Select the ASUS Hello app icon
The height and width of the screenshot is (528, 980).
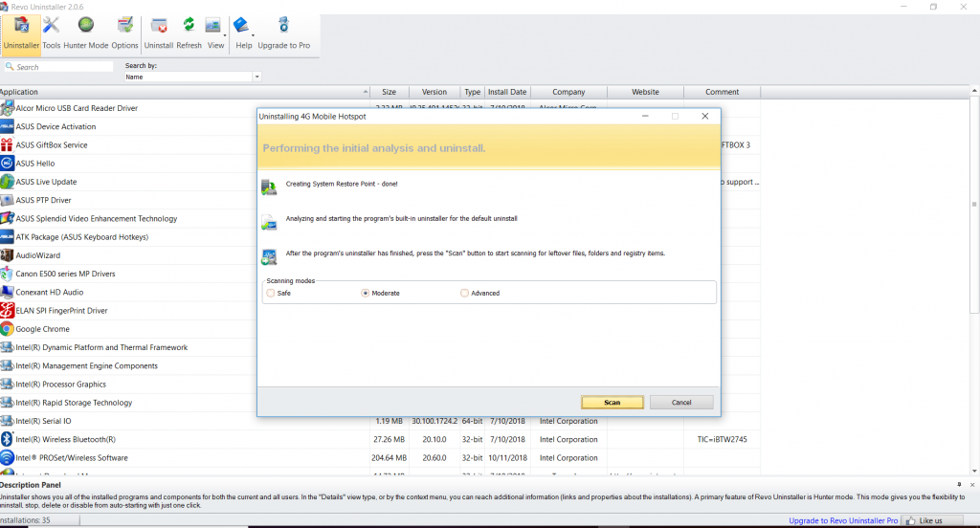pyautogui.click(x=7, y=163)
